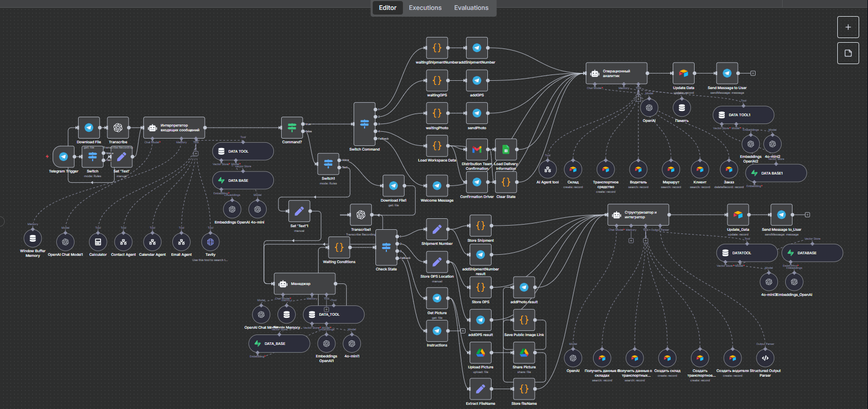Open the Load Delivery Information sheets node
The height and width of the screenshot is (409, 868).
(506, 150)
